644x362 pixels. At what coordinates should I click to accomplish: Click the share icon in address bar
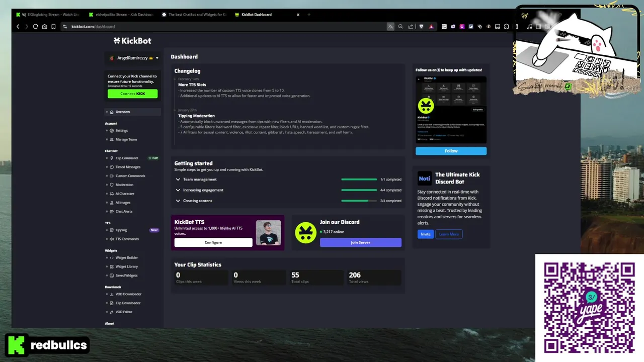pyautogui.click(x=411, y=27)
